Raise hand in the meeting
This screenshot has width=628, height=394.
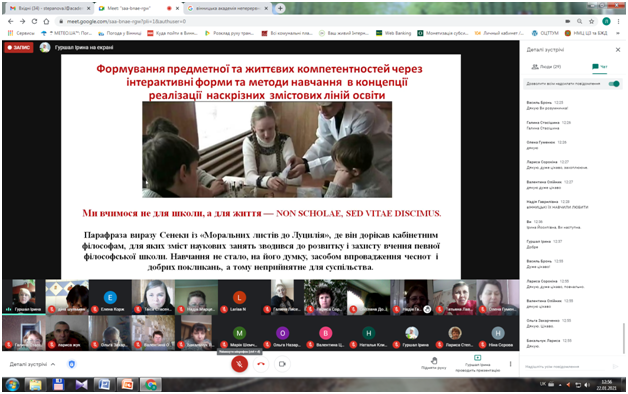(x=434, y=363)
